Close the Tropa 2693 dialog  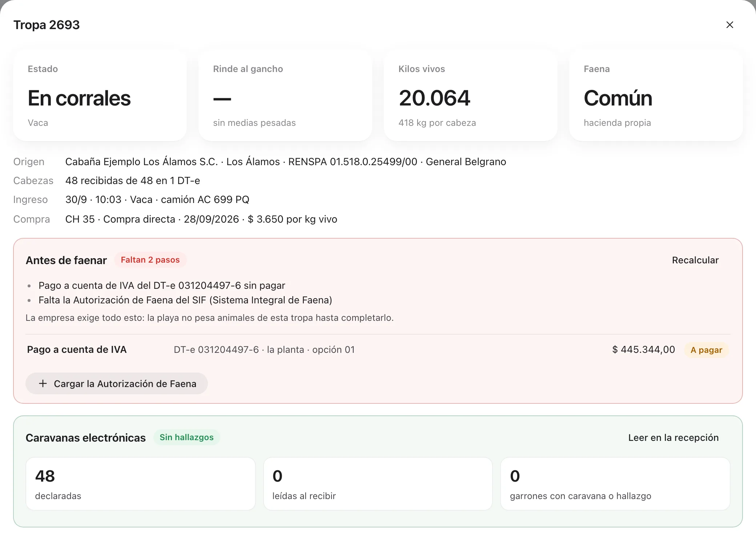729,25
